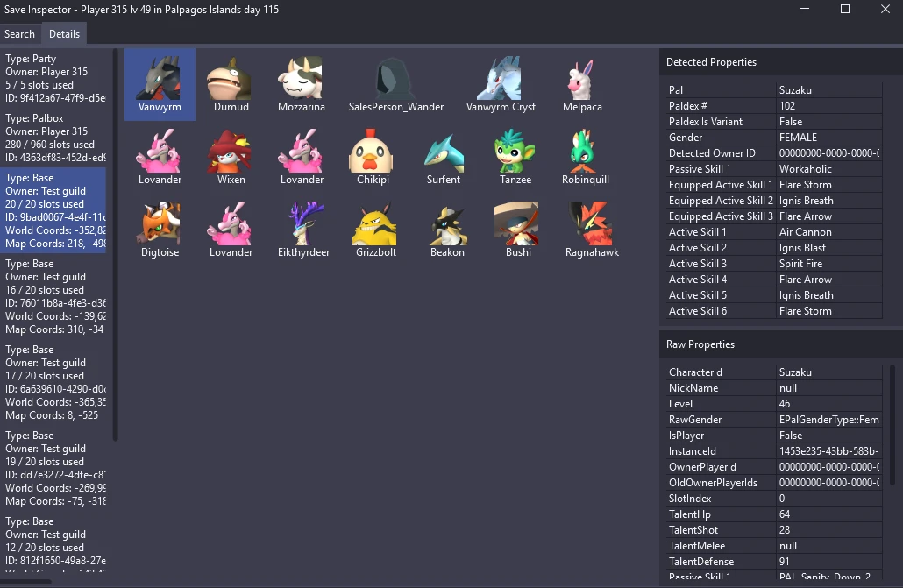Click the OwnerPlayerId row
903x588 pixels.
click(773, 467)
